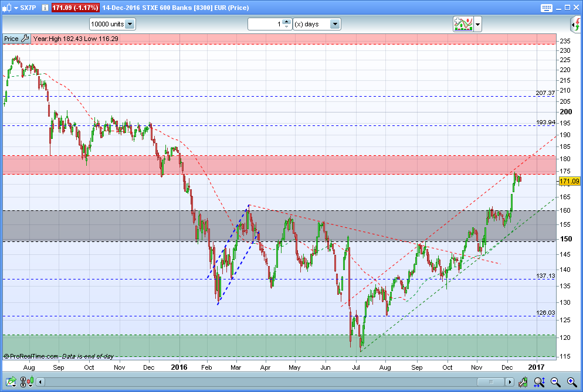Click the 2016 year label on time axis

point(179,367)
